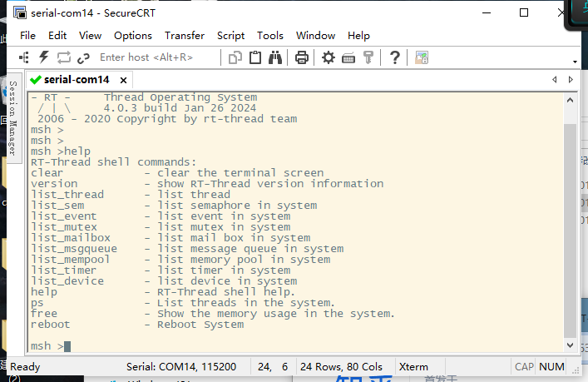
Task: Open the Transfer menu
Action: pyautogui.click(x=185, y=36)
